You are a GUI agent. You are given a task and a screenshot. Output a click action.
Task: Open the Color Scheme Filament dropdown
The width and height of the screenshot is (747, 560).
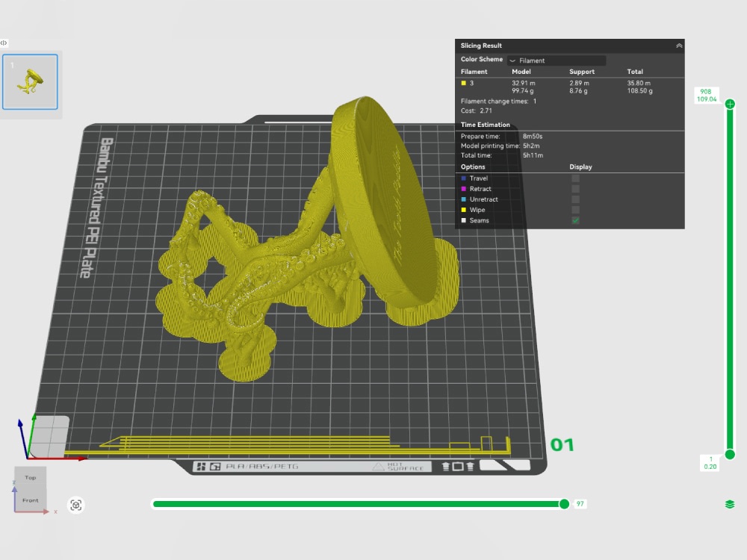[557, 60]
